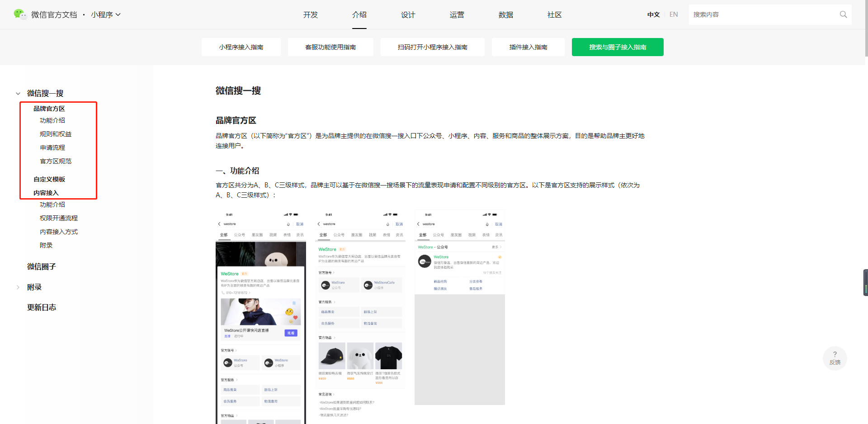Go to 规则和权益 in sidebar
Screen dimensions: 868x424
56,134
